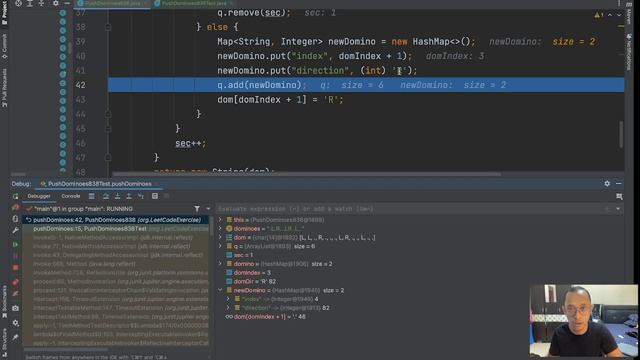Open the Bookmarks tool window

[x=4, y=301]
